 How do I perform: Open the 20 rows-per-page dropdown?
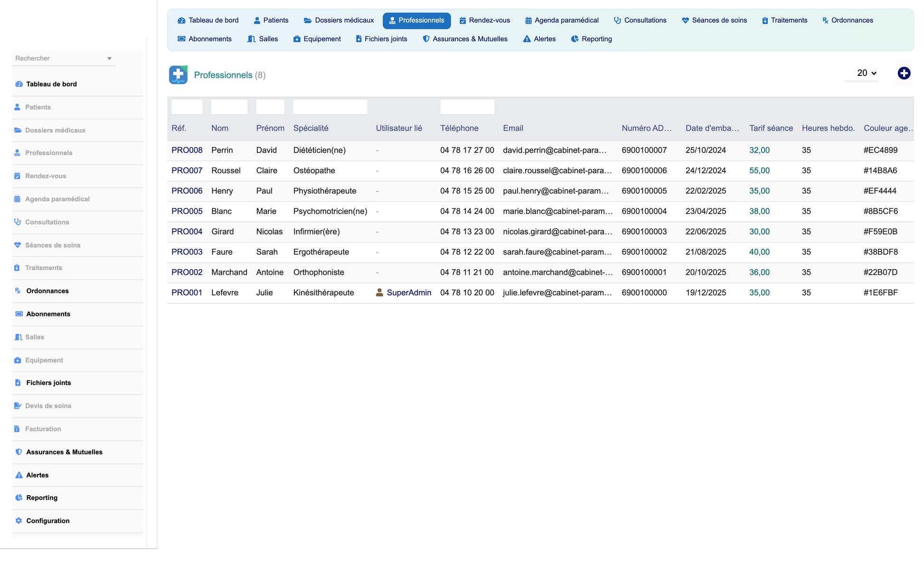[x=867, y=73]
